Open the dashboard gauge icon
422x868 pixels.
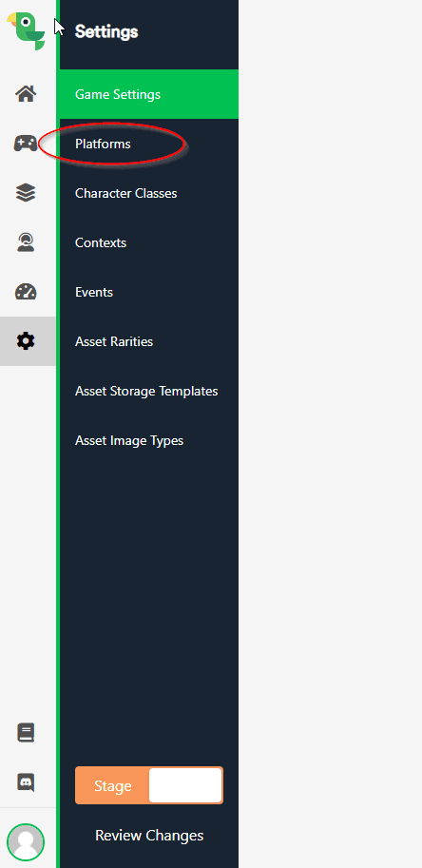tap(26, 292)
